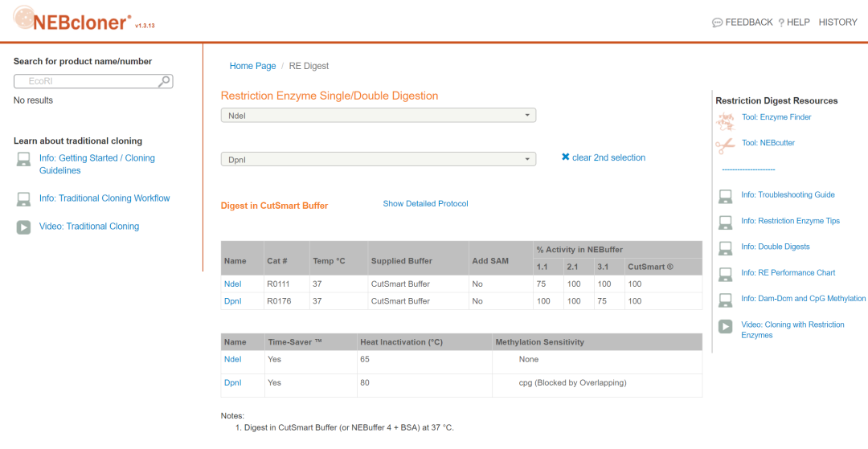Open Info: RE Performance Chart link

click(x=788, y=272)
